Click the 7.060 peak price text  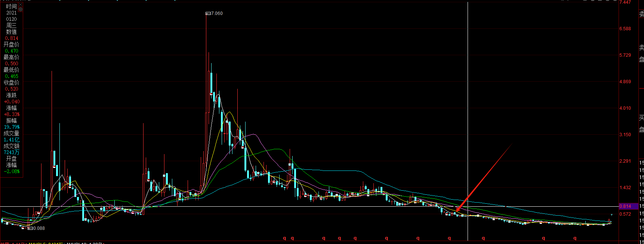click(x=217, y=13)
